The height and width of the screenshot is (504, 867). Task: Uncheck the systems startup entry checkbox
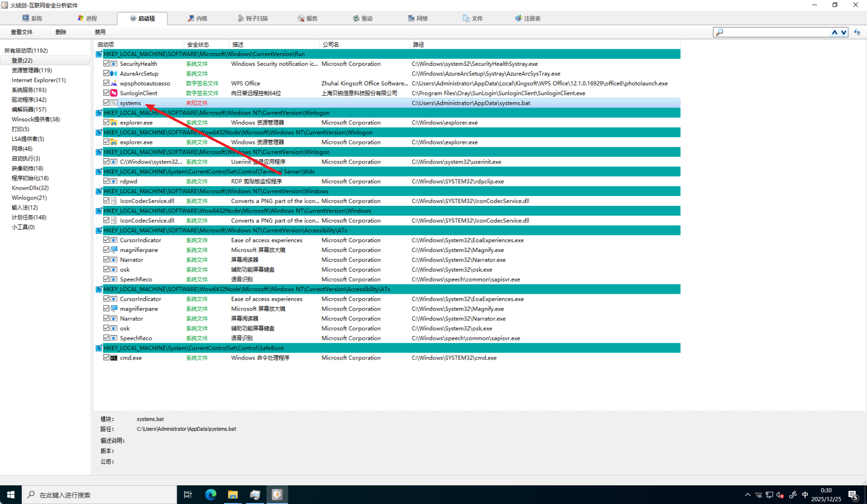(106, 103)
